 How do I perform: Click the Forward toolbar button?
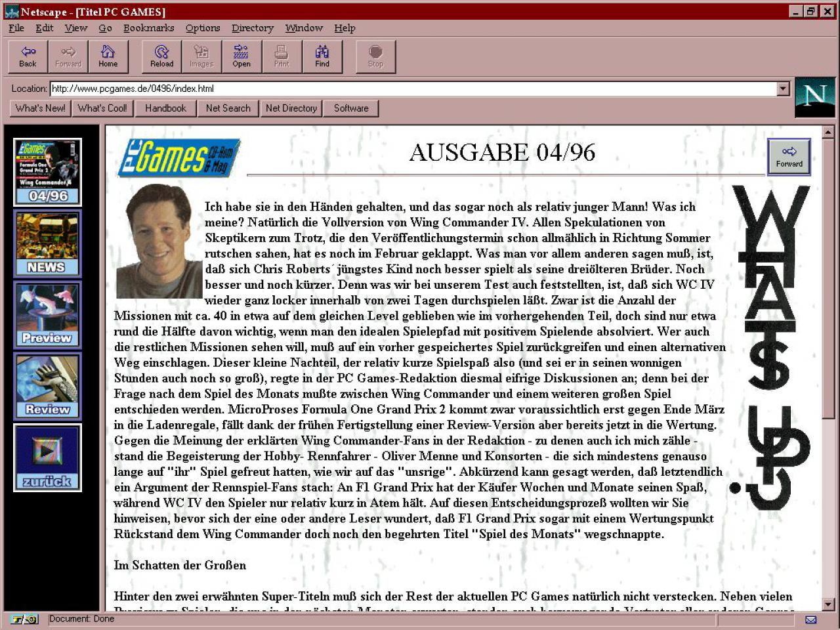point(68,56)
